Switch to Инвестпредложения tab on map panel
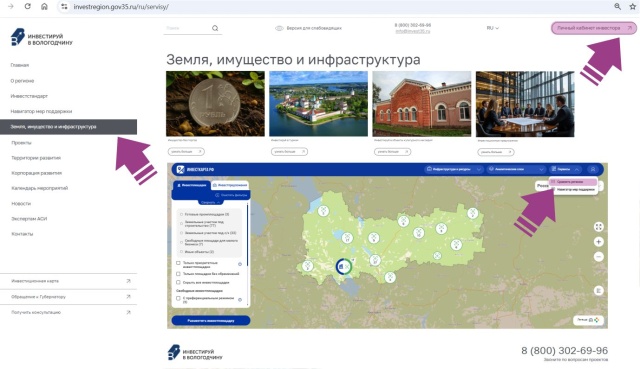640x369 pixels. 231,185
